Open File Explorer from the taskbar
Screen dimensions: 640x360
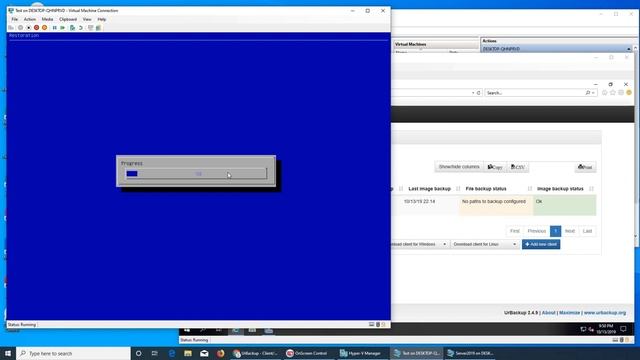point(188,353)
